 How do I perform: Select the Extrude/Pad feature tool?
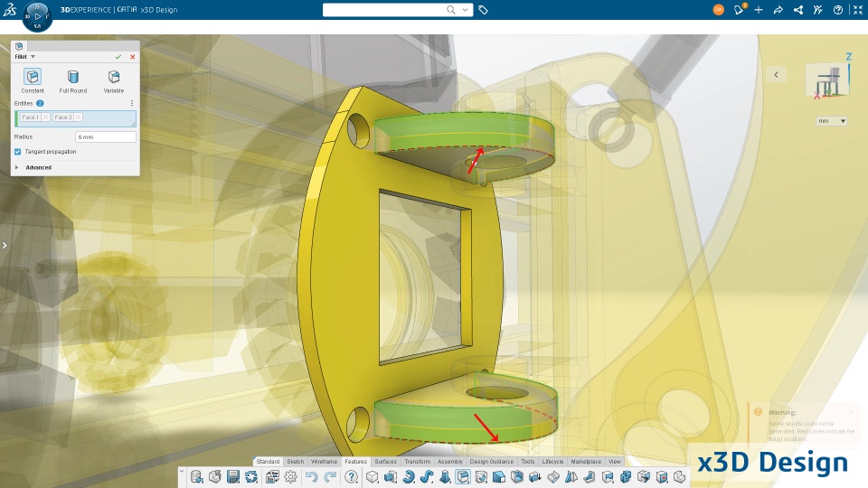[391, 477]
